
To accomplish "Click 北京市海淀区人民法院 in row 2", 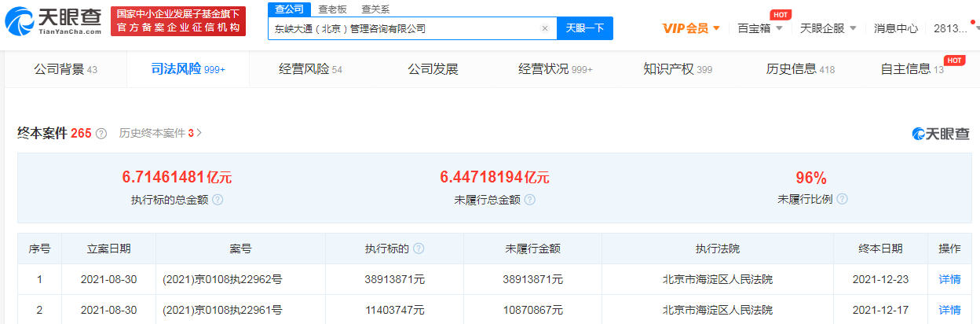I will tap(717, 310).
